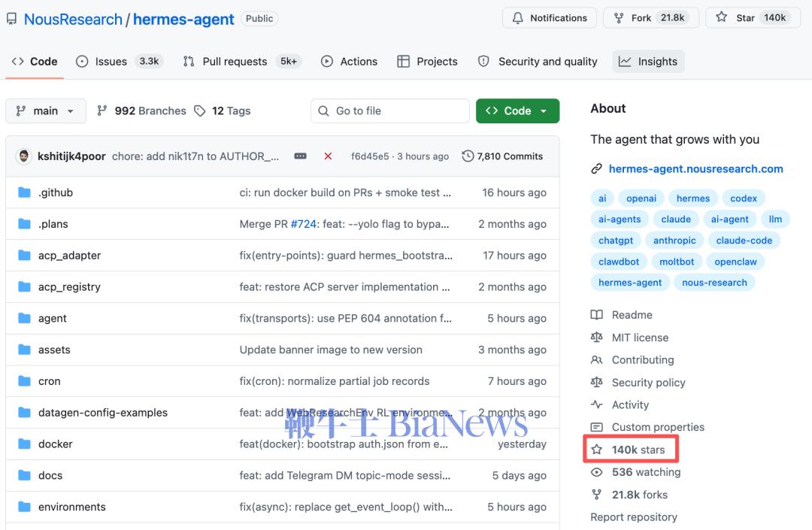The image size is (812, 530).
Task: View the 7,810 Commits history
Action: coord(503,156)
